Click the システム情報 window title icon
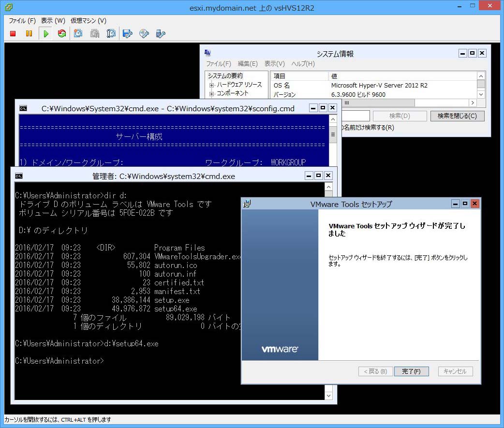This screenshot has width=504, height=428. click(x=208, y=53)
